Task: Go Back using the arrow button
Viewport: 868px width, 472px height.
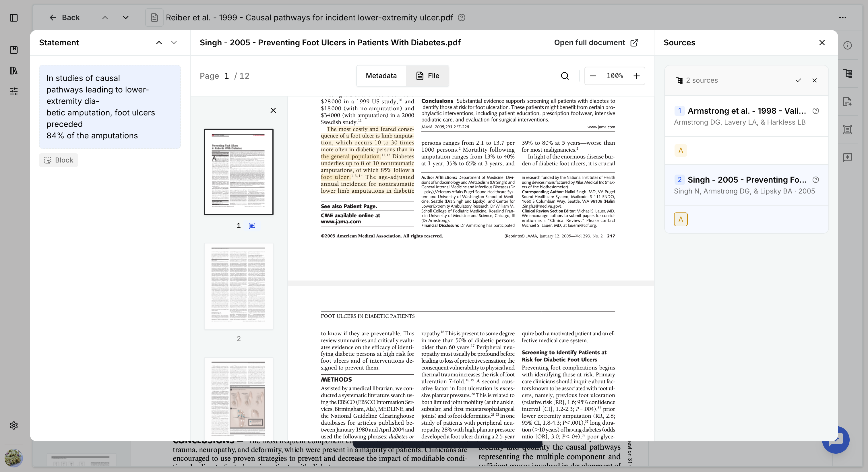Action: coord(64,18)
